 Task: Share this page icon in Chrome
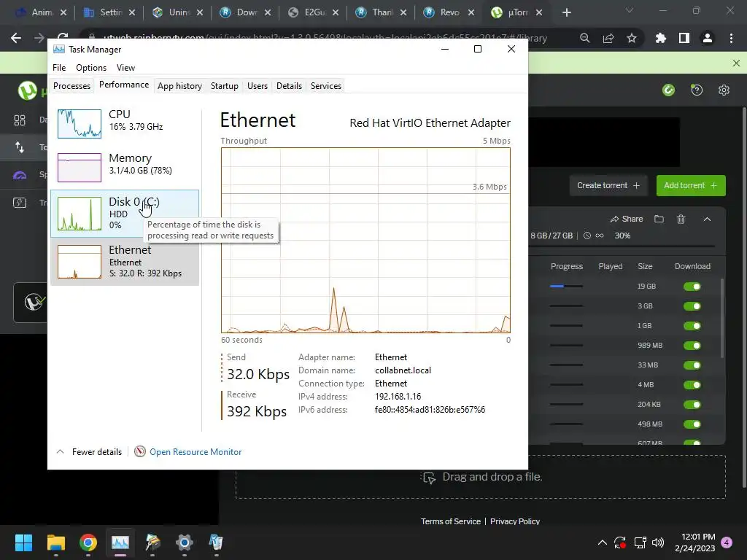tap(608, 38)
